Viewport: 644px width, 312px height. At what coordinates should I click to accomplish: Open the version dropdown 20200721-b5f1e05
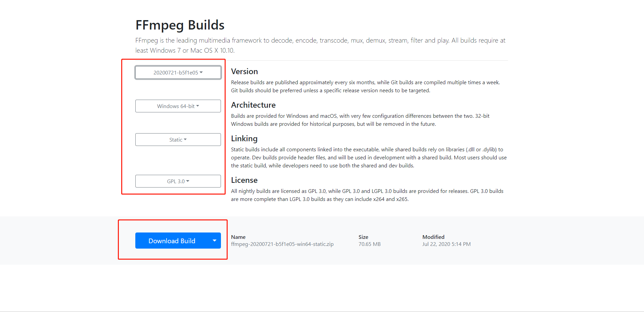(x=178, y=72)
